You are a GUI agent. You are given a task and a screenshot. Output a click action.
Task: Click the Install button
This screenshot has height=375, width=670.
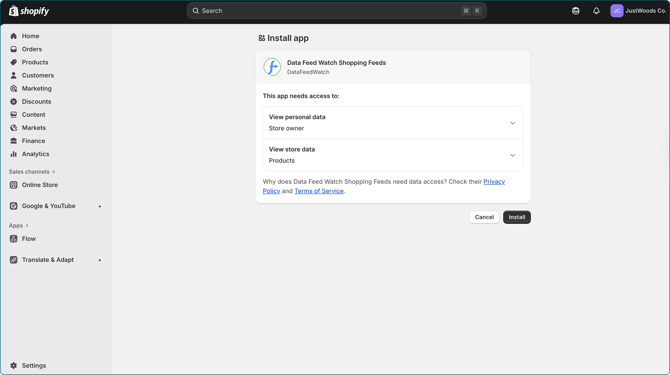point(517,217)
